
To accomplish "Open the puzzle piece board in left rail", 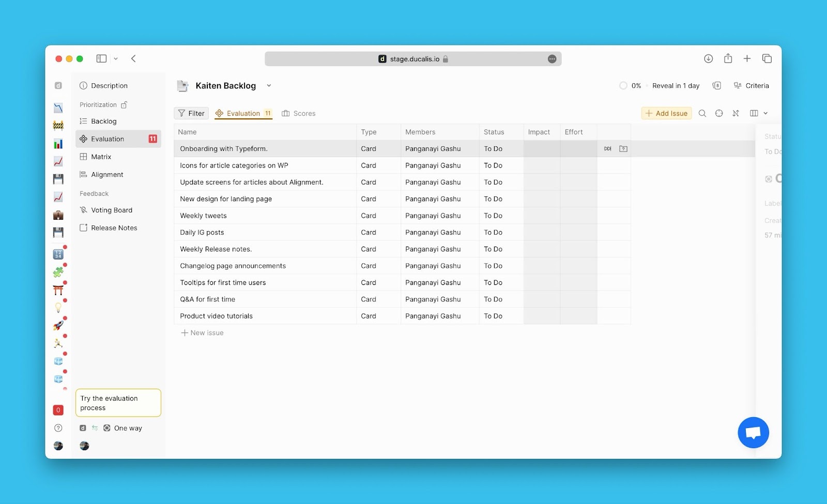I will [58, 272].
